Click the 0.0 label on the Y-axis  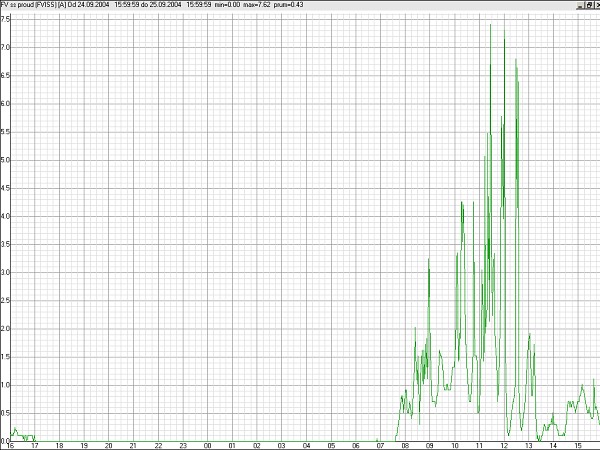[5, 439]
